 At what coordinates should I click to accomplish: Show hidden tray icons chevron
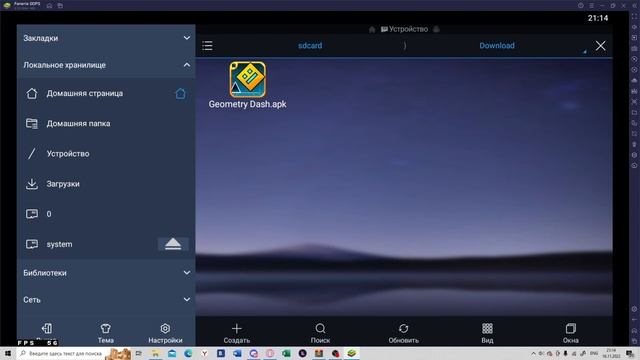coord(533,353)
